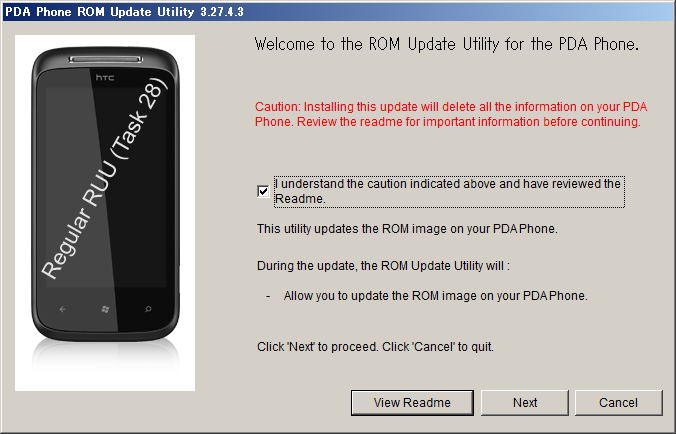Click the search magnifier icon on phone

click(148, 309)
